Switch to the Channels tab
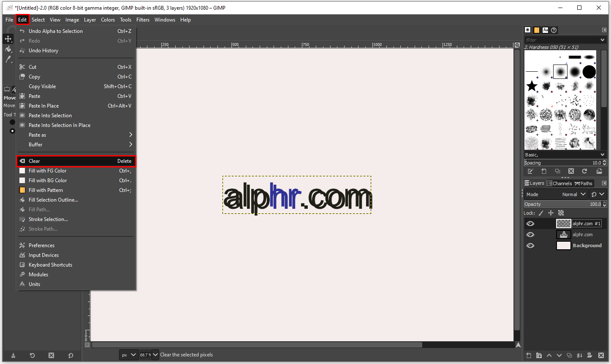Screen dimensions: 611x364 click(559, 183)
